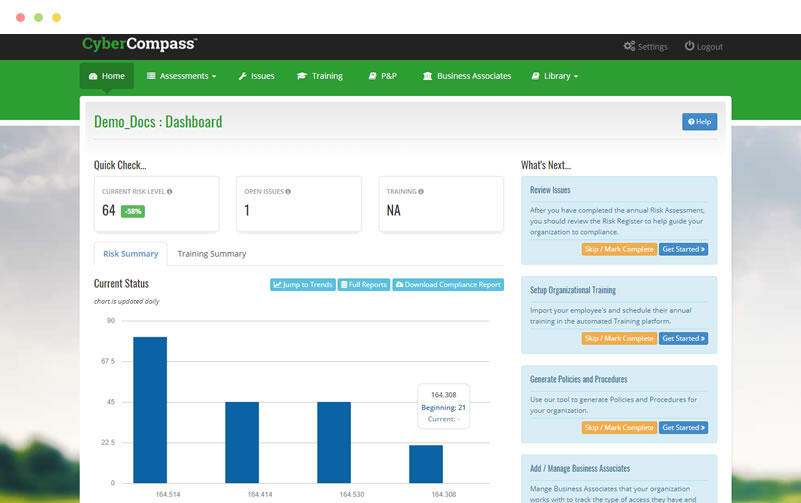Select the Risk Summary tab
Image resolution: width=801 pixels, height=503 pixels.
point(131,254)
